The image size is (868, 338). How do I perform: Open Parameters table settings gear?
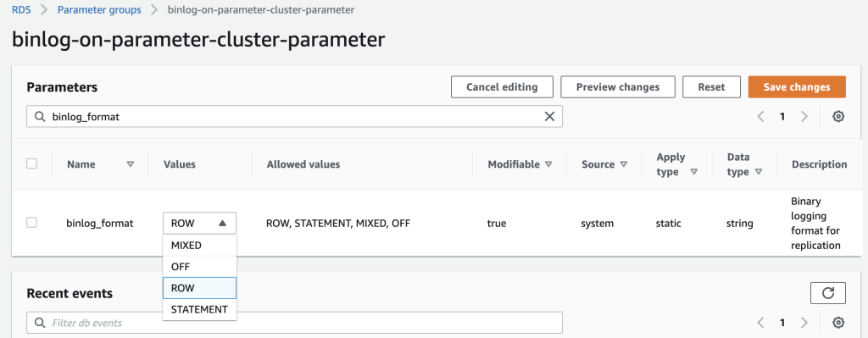(x=838, y=117)
